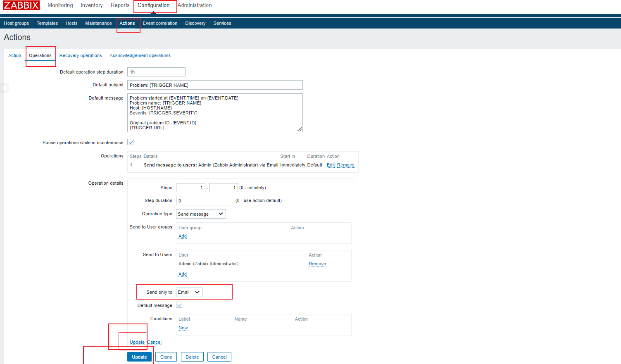
Task: Go to Event correlation submenu
Action: [160, 23]
